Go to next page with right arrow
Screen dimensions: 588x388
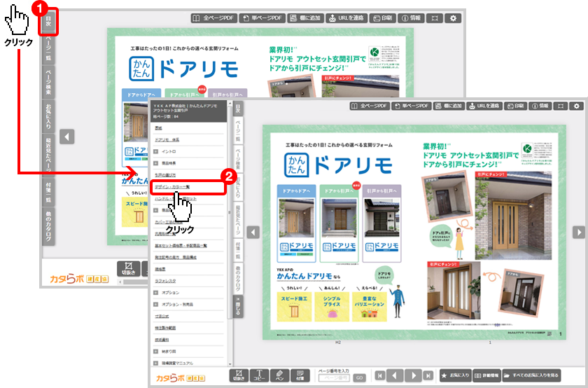[579, 232]
